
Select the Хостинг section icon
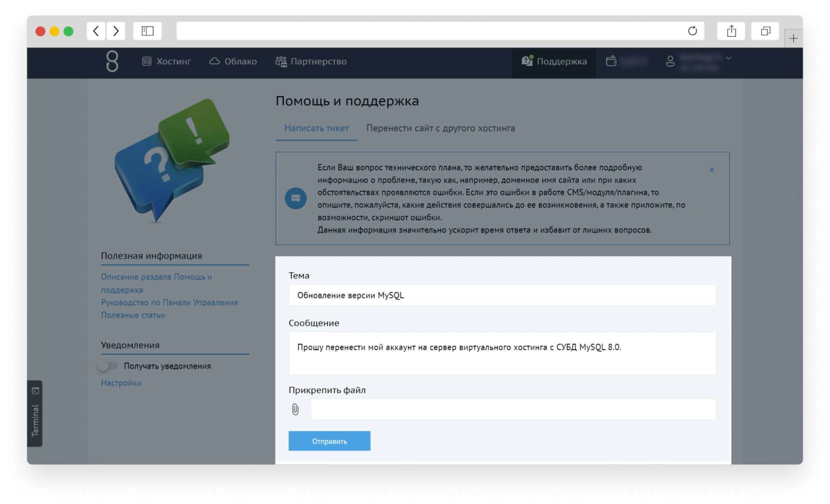coord(147,61)
